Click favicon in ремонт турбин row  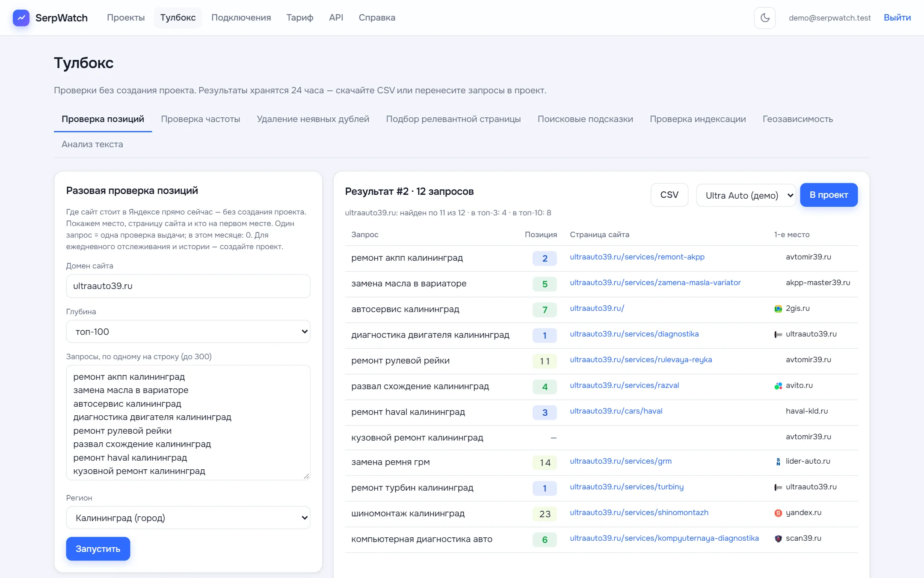point(778,487)
